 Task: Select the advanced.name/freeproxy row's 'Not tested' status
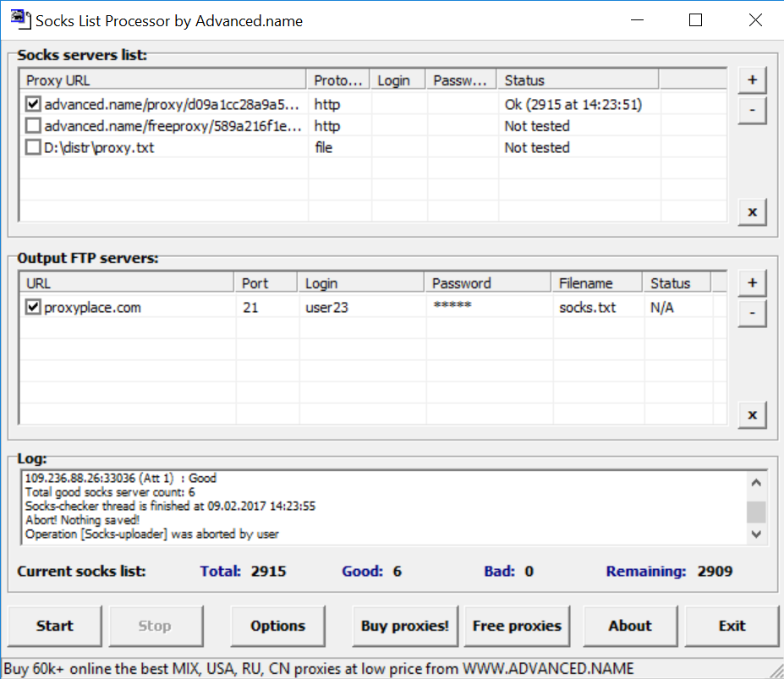tap(537, 126)
